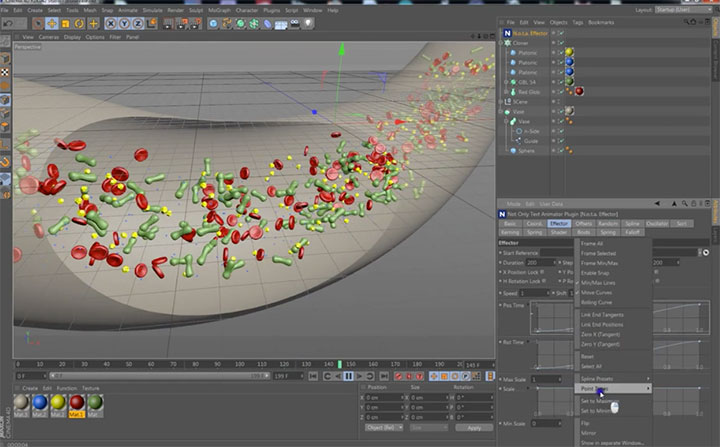Screen dimensions: 720x447
Task: Select the Live Selection tool
Action: click(x=38, y=23)
